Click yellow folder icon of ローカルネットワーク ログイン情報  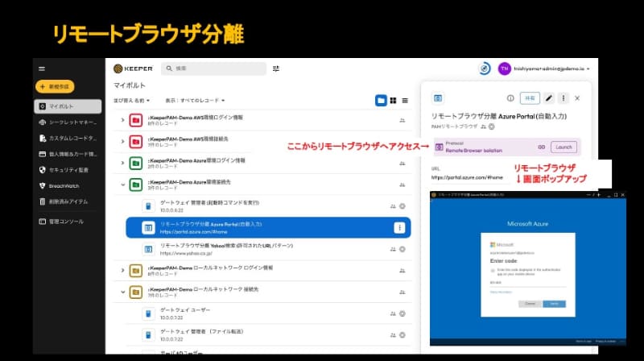135,271
